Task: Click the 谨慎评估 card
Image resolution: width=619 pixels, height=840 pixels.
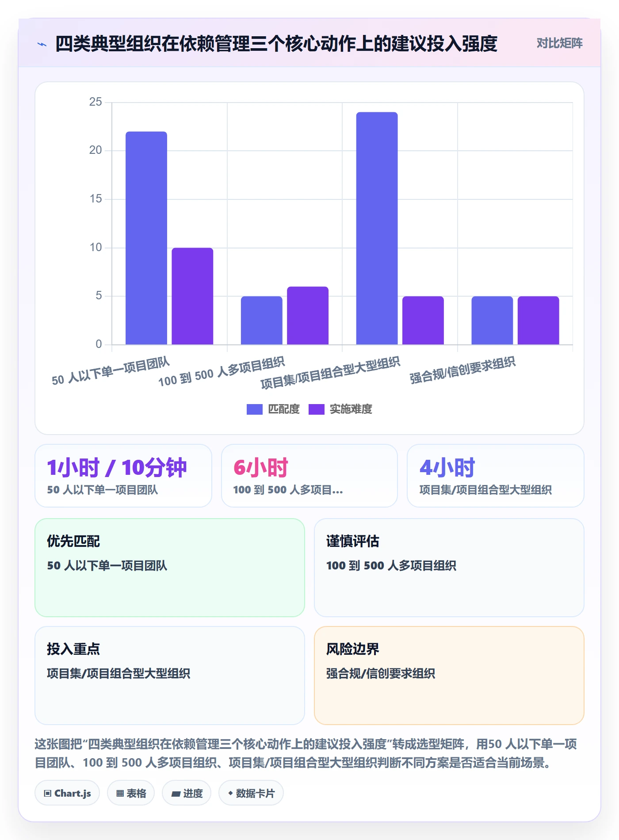Action: point(449,568)
